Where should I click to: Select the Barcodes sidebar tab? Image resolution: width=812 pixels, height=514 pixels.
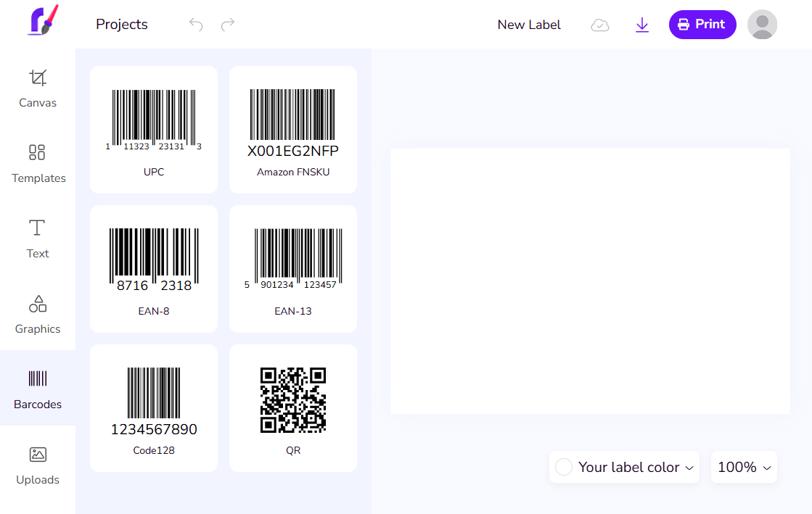point(38,389)
